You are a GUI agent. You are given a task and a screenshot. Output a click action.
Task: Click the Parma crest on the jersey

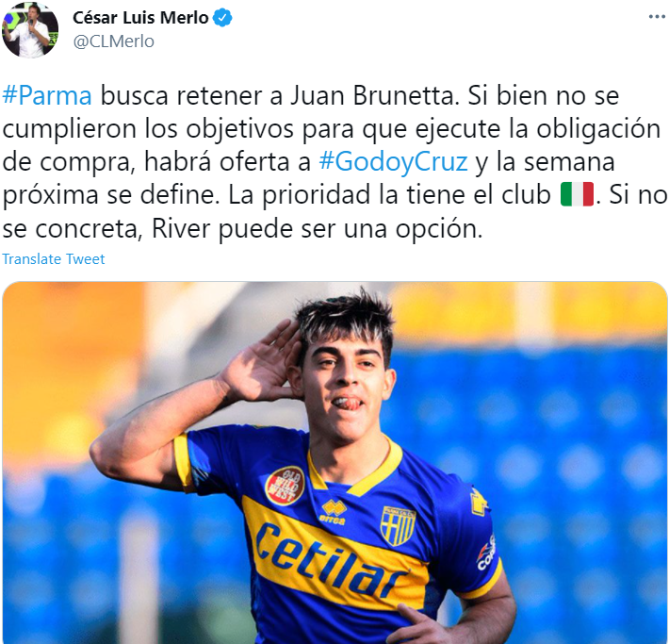tap(398, 526)
